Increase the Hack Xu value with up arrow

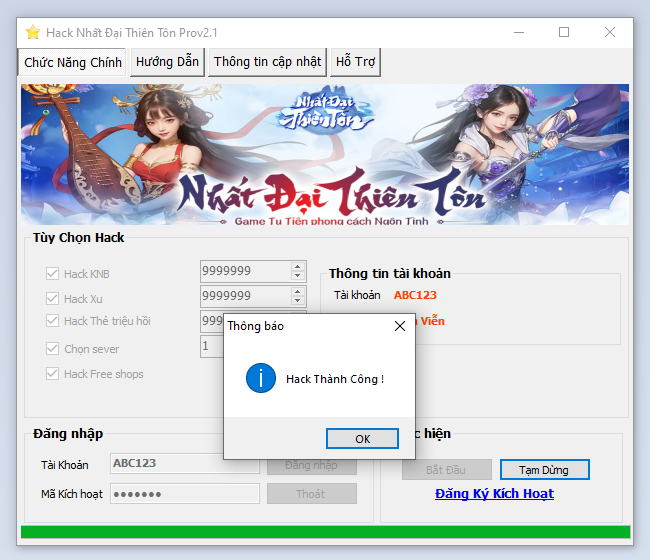pyautogui.click(x=298, y=291)
